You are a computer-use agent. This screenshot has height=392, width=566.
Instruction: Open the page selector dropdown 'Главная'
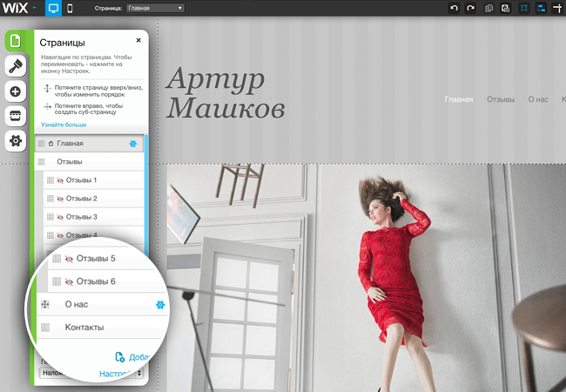(155, 8)
